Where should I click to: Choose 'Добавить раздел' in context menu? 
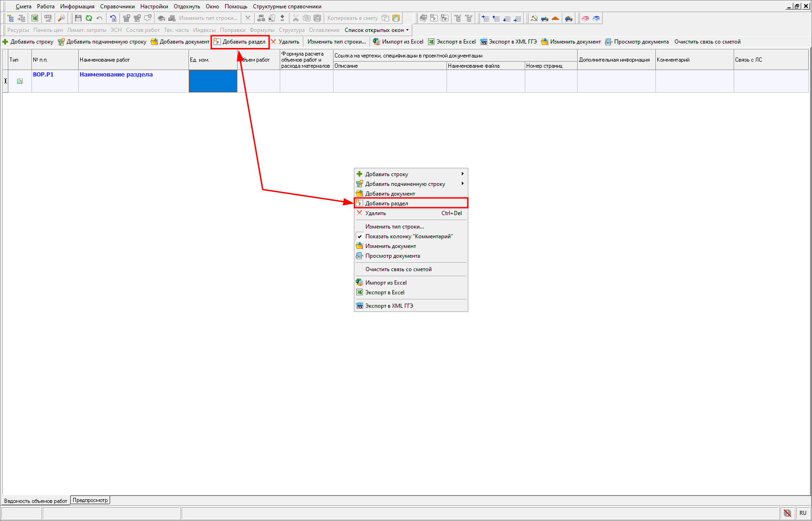386,203
